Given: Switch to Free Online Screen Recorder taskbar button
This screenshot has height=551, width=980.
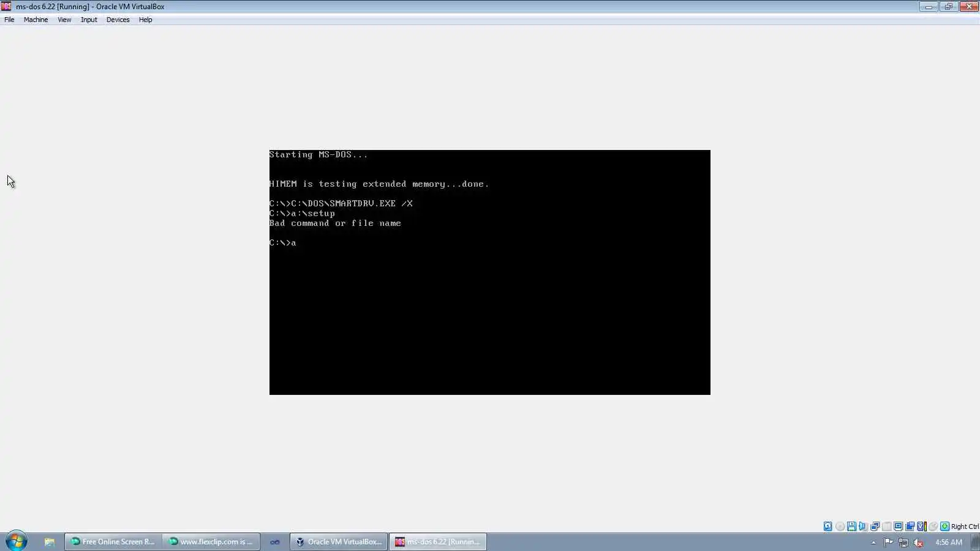Looking at the screenshot, I should [113, 542].
